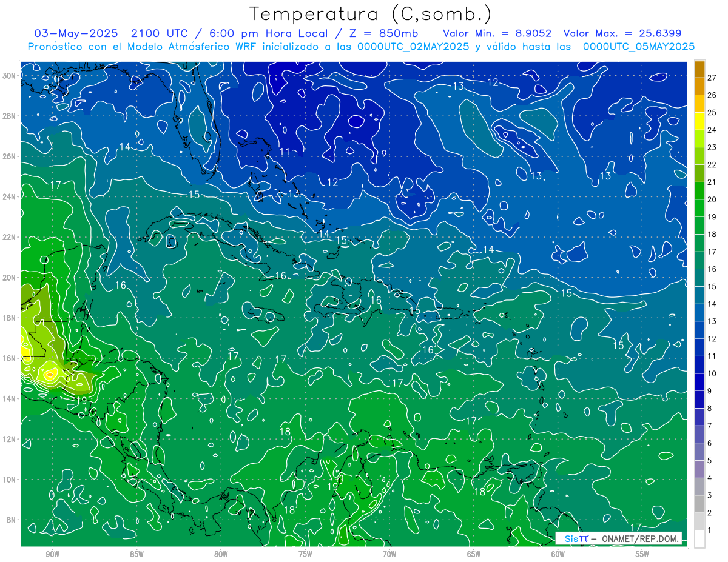Click the '26' label on the color legend
Viewport: 728px width, 562px height.
point(712,95)
